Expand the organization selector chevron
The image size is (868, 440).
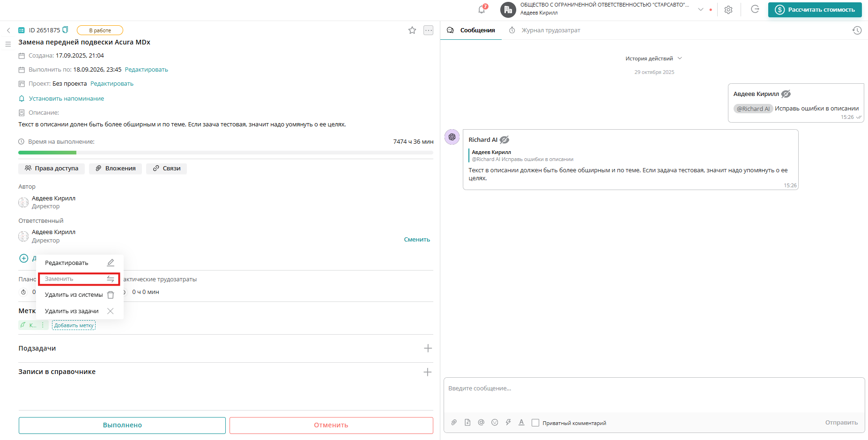701,9
